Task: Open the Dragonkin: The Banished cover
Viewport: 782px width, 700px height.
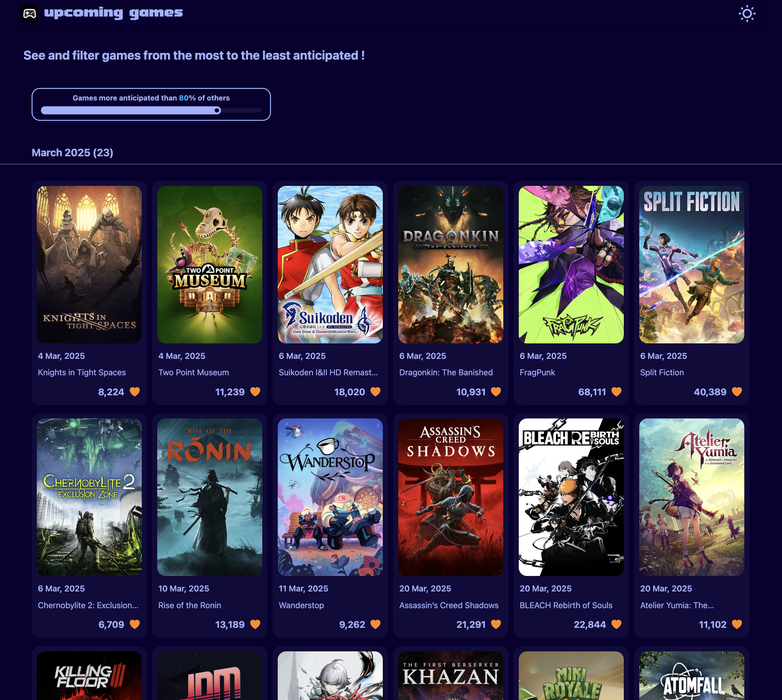Action: [450, 264]
